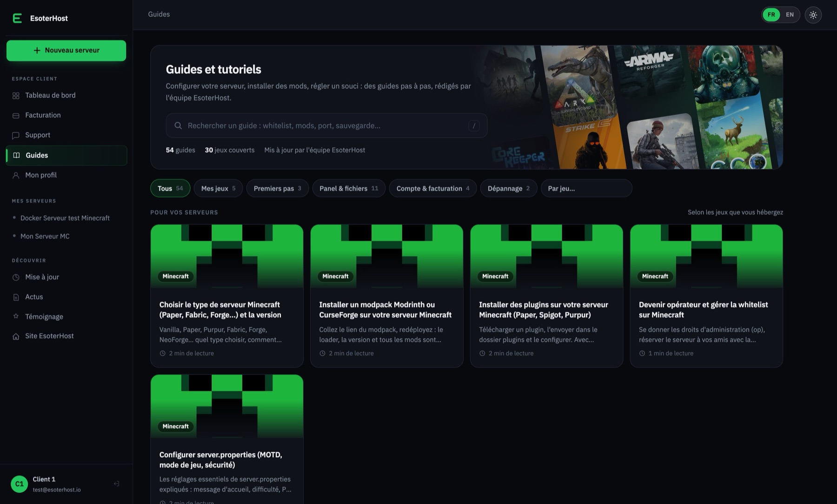
Task: Focus the Rechercher un guide search field
Action: (x=326, y=126)
